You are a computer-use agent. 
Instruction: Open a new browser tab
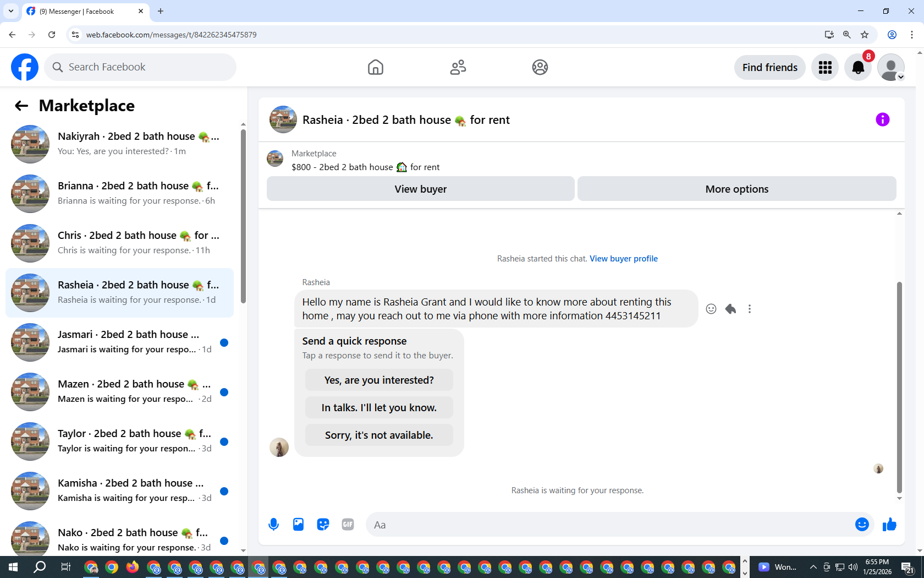tap(161, 11)
